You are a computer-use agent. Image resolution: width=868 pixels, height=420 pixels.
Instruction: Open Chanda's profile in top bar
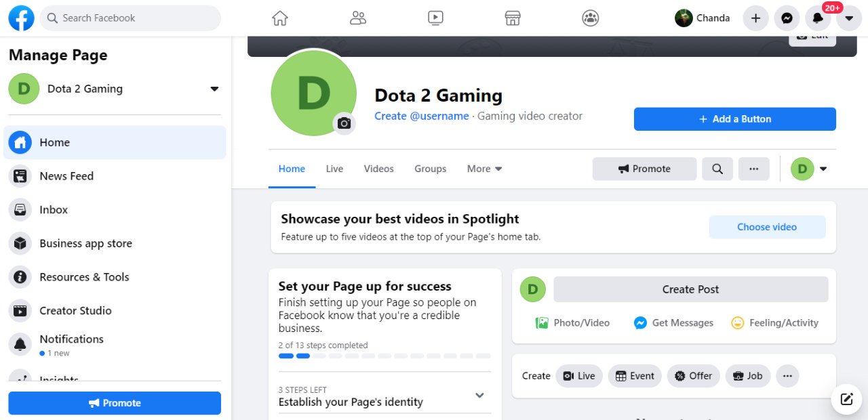point(703,18)
